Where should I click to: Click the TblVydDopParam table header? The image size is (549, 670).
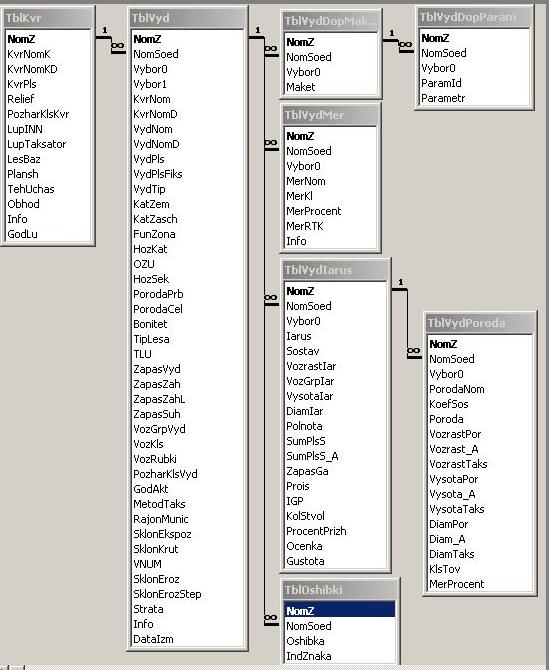tap(475, 17)
